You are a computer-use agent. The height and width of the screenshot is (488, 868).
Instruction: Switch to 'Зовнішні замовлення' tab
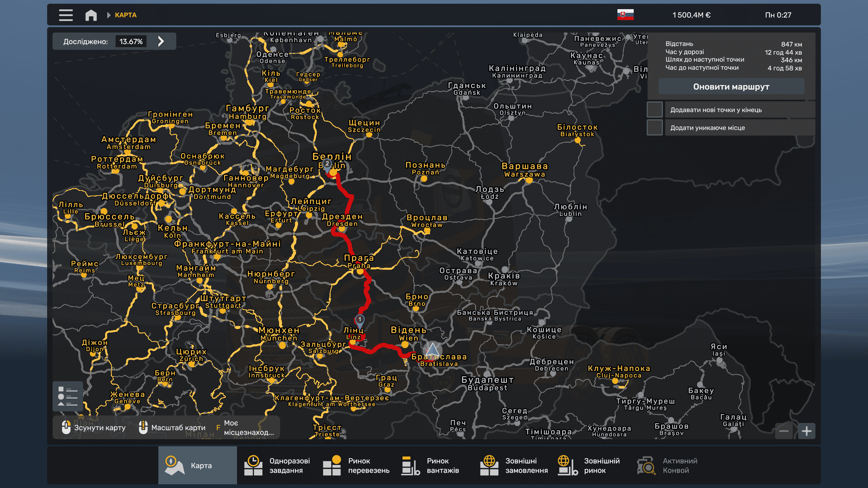point(514,465)
